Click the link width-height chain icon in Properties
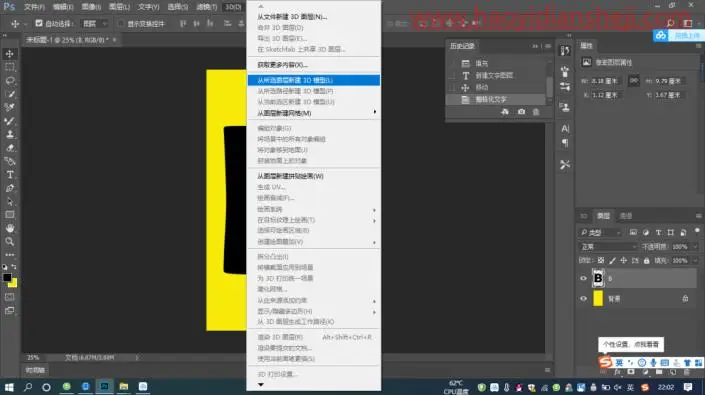The image size is (705, 395). tap(634, 81)
